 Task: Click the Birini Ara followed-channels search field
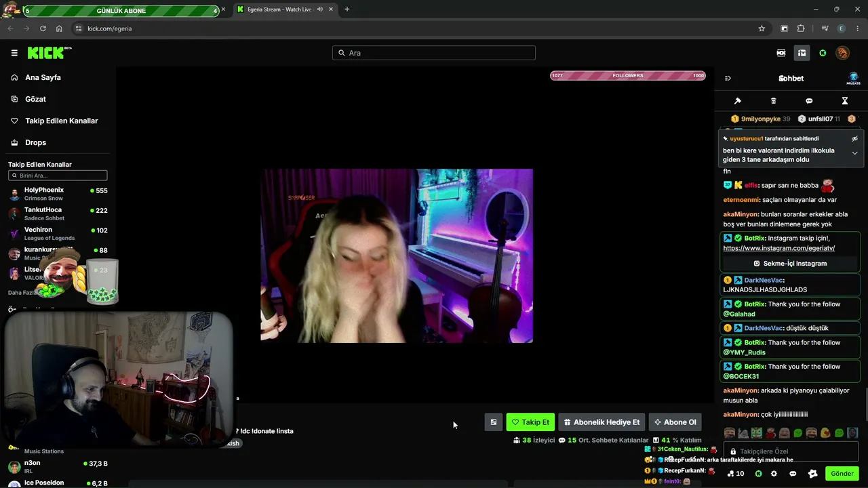point(58,176)
